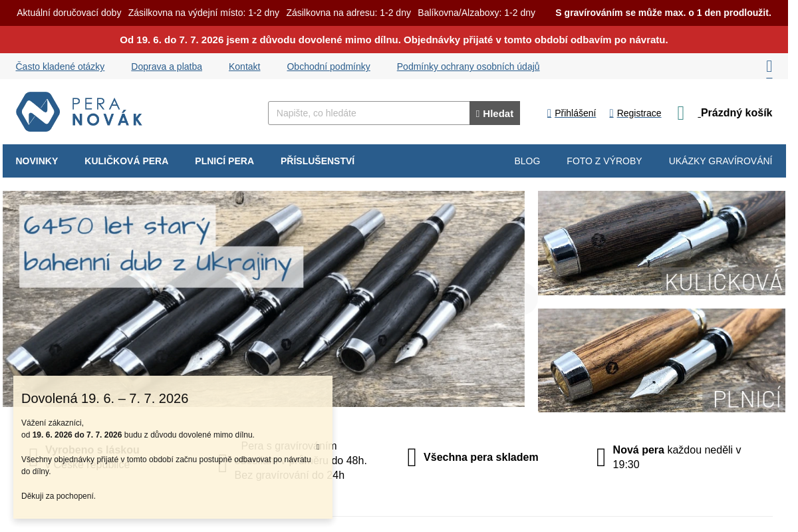Click Všechna pera skladem text
Screen dimensions: 798x532
pyautogui.click(x=481, y=458)
